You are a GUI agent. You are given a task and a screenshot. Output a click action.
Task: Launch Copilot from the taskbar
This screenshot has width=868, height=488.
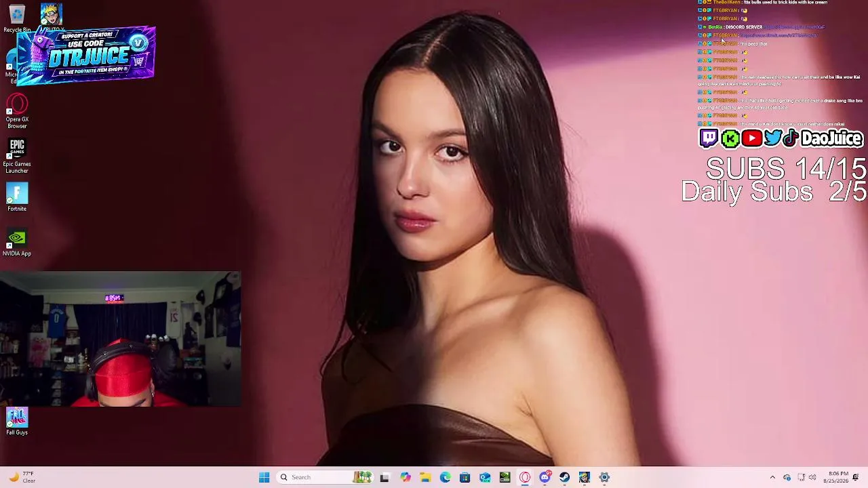(405, 477)
